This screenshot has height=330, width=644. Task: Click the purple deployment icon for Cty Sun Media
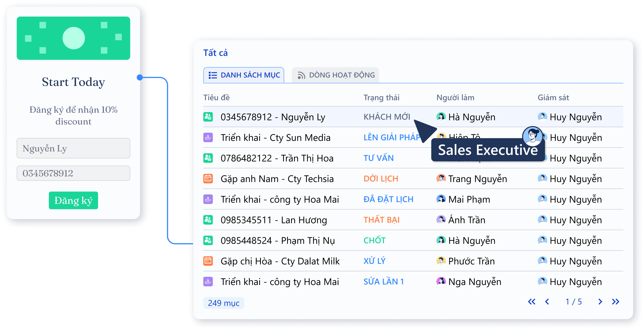(x=208, y=137)
